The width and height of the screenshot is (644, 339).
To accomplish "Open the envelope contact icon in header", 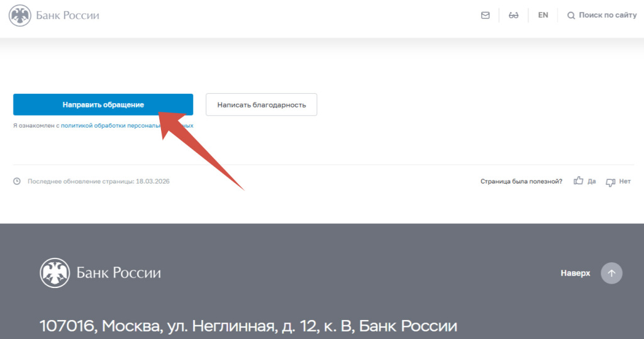I will [485, 15].
